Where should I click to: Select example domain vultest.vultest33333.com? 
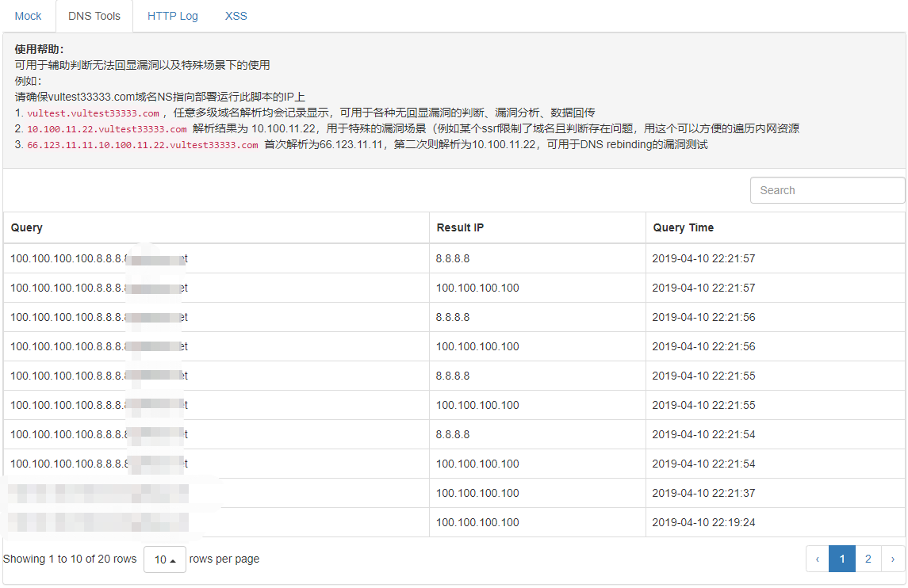coord(94,113)
